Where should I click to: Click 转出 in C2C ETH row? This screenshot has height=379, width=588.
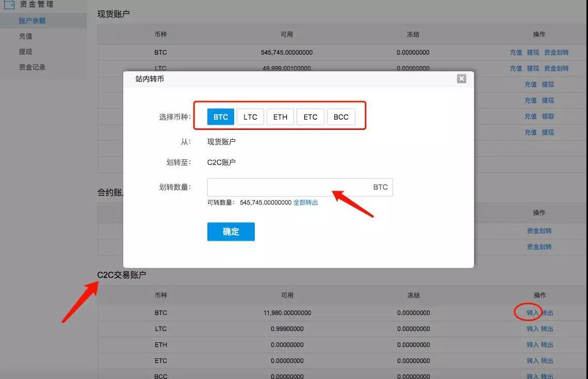(x=547, y=344)
